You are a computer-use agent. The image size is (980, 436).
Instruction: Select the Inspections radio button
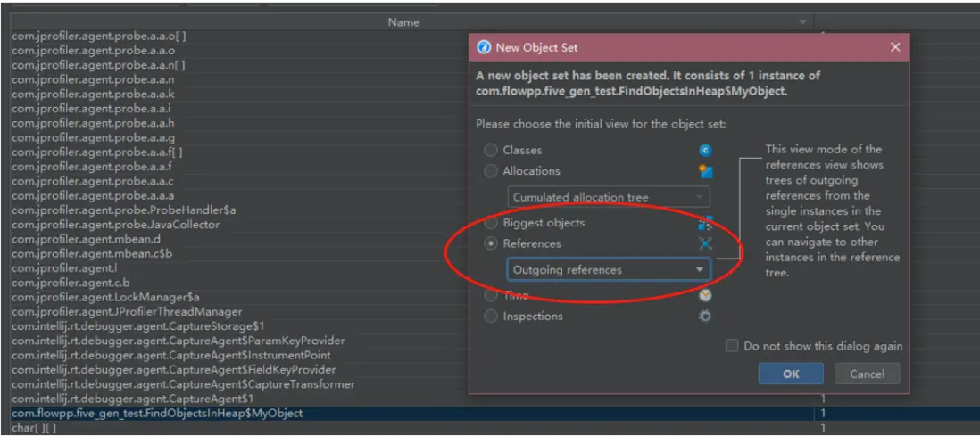click(x=491, y=317)
